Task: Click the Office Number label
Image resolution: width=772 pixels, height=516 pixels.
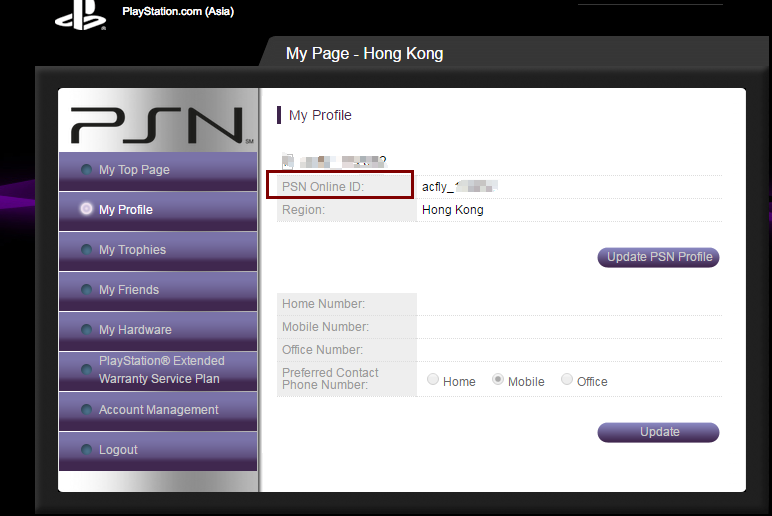Action: [x=322, y=350]
